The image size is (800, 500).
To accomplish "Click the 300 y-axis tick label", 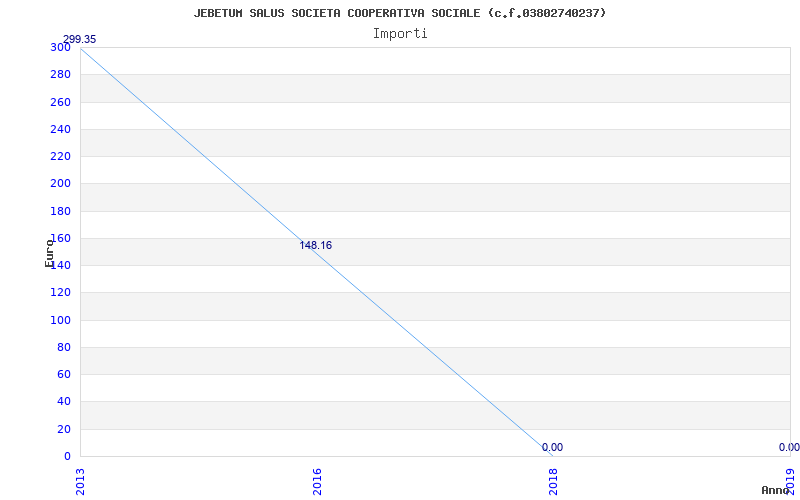I will 60,47.
